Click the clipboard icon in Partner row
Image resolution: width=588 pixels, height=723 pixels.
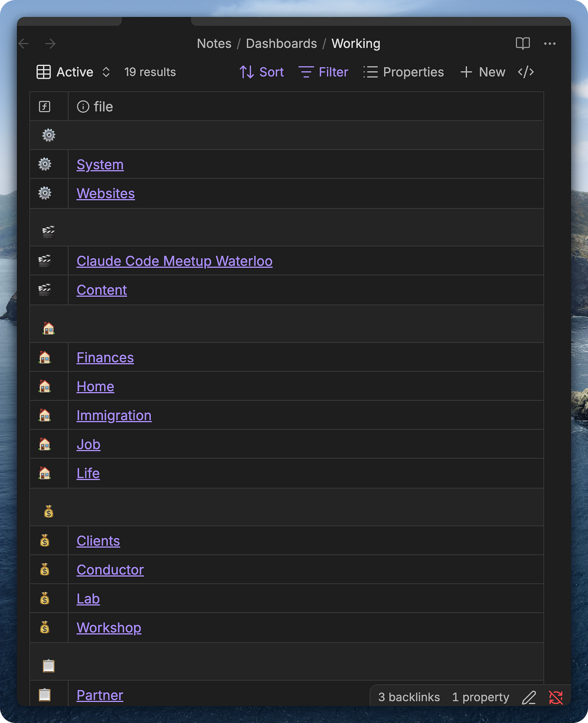45,695
